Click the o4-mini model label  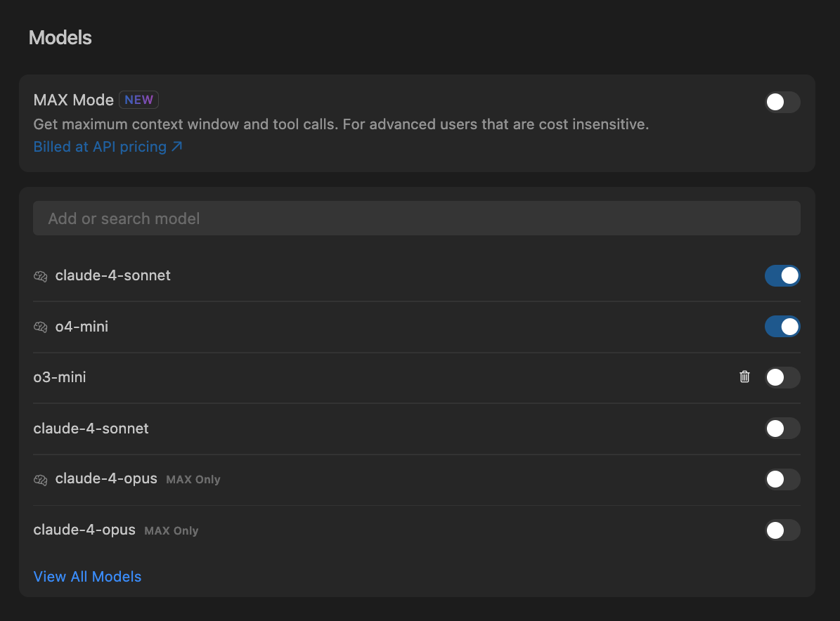coord(82,327)
